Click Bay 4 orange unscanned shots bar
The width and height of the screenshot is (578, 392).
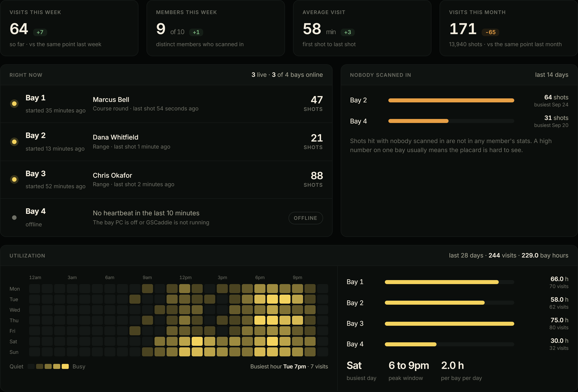click(418, 121)
